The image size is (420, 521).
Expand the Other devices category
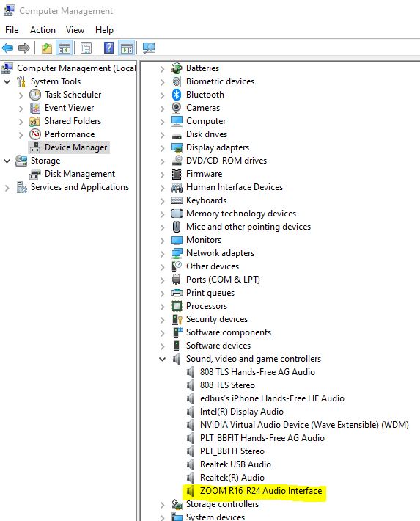tap(162, 267)
